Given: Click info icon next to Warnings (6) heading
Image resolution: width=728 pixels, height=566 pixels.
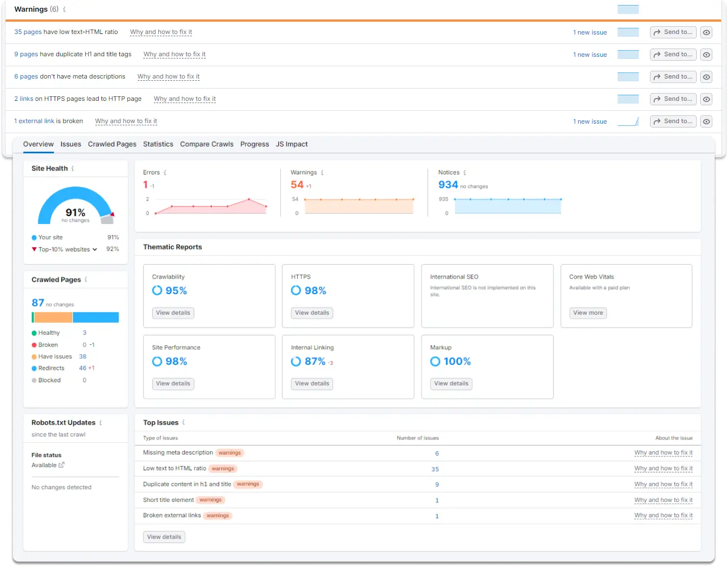Looking at the screenshot, I should [x=64, y=9].
